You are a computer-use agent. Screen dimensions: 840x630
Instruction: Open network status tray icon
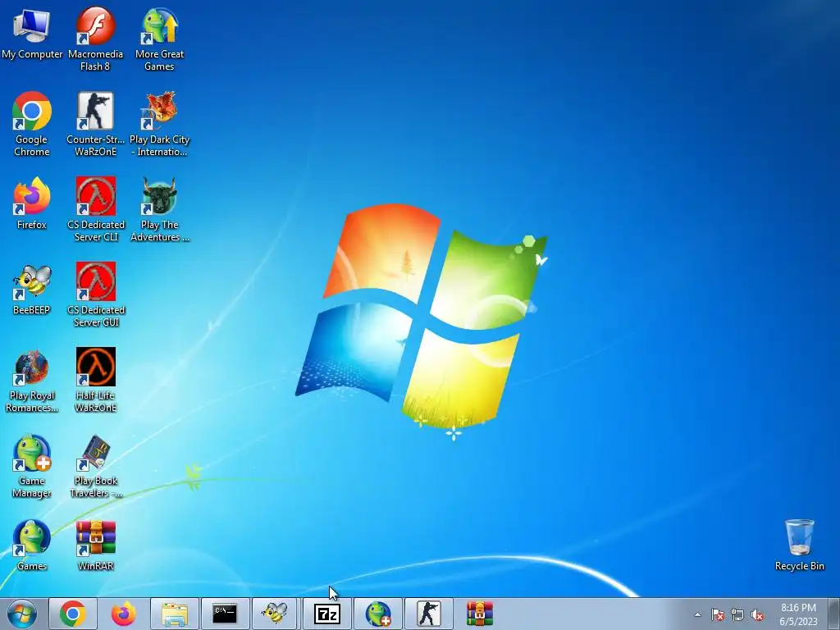coord(737,614)
